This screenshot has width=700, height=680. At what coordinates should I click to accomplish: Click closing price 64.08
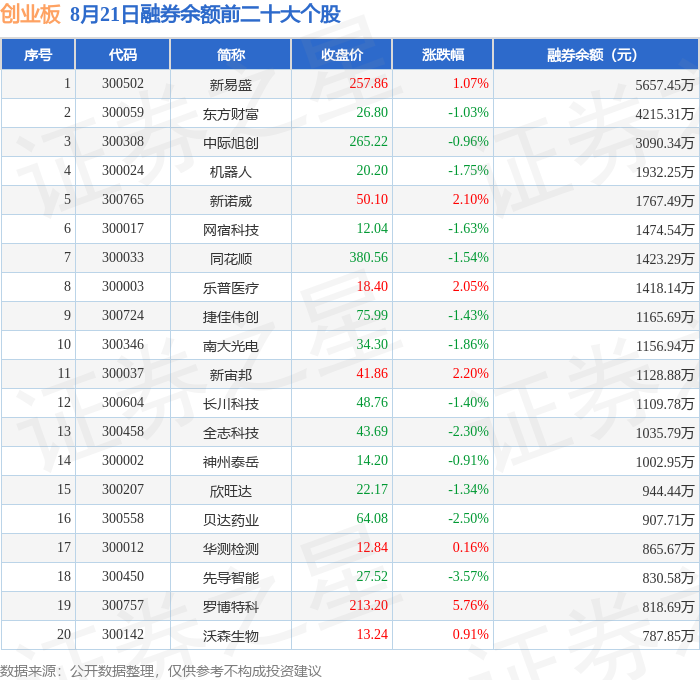(372, 519)
